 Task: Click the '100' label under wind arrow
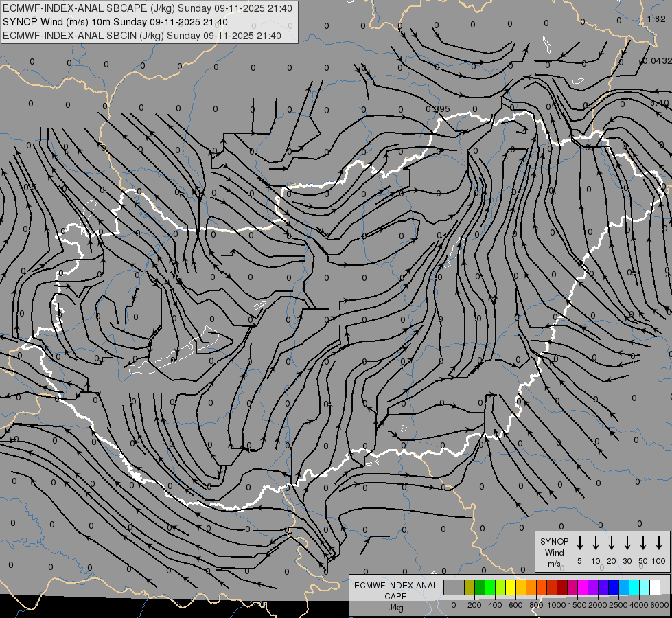coord(659,561)
